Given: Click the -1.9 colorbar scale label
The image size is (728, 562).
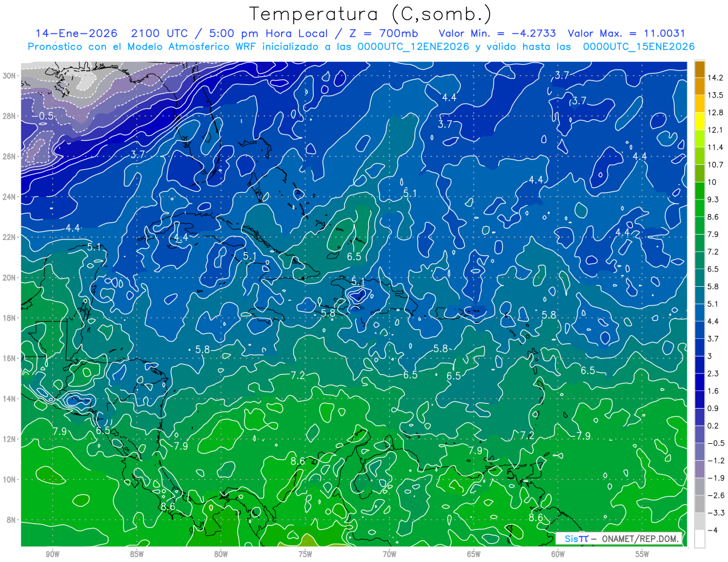Looking at the screenshot, I should pos(716,478).
